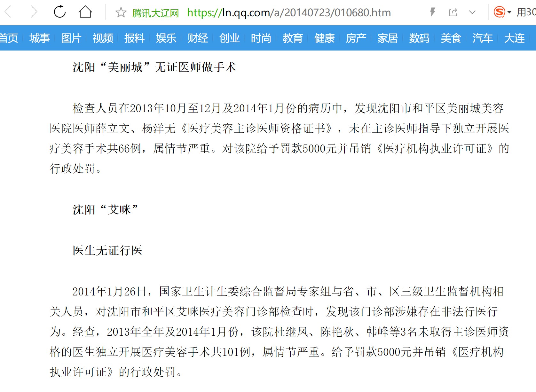The width and height of the screenshot is (536, 392).
Task: Open the 大连 city page
Action: point(515,38)
